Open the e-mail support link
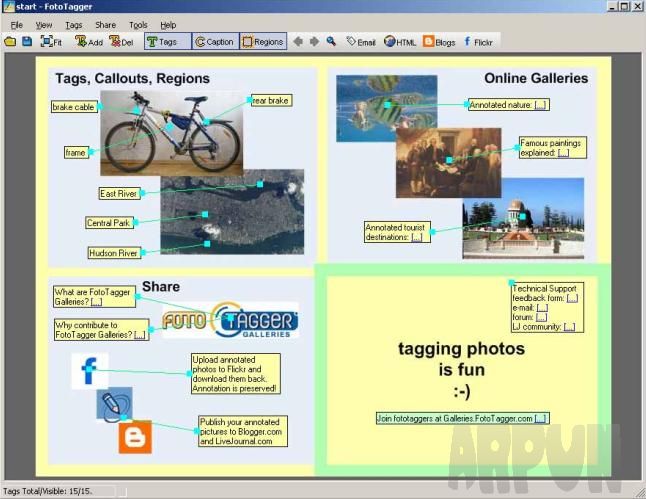This screenshot has height=499, width=646. (x=542, y=308)
